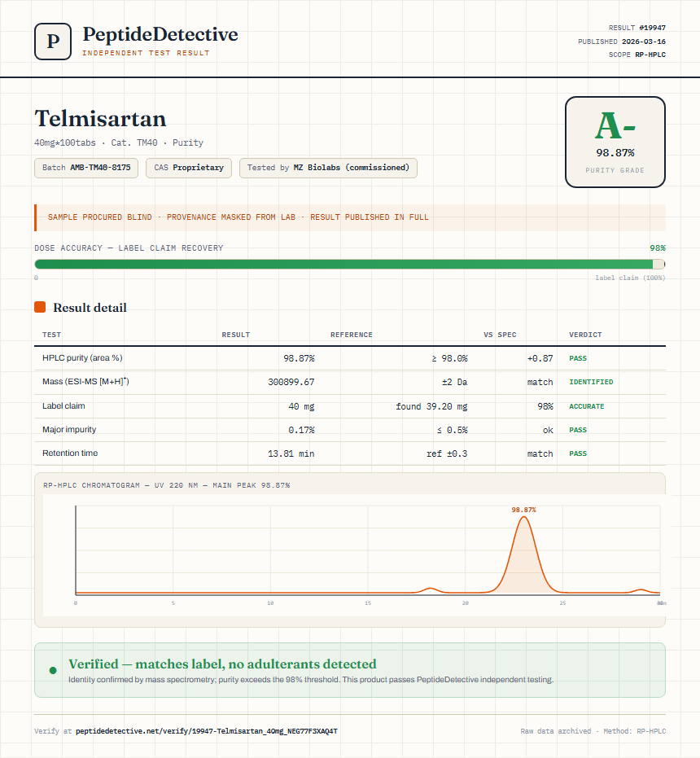Click the A- purity grade badge
700x758 pixels.
(615, 142)
